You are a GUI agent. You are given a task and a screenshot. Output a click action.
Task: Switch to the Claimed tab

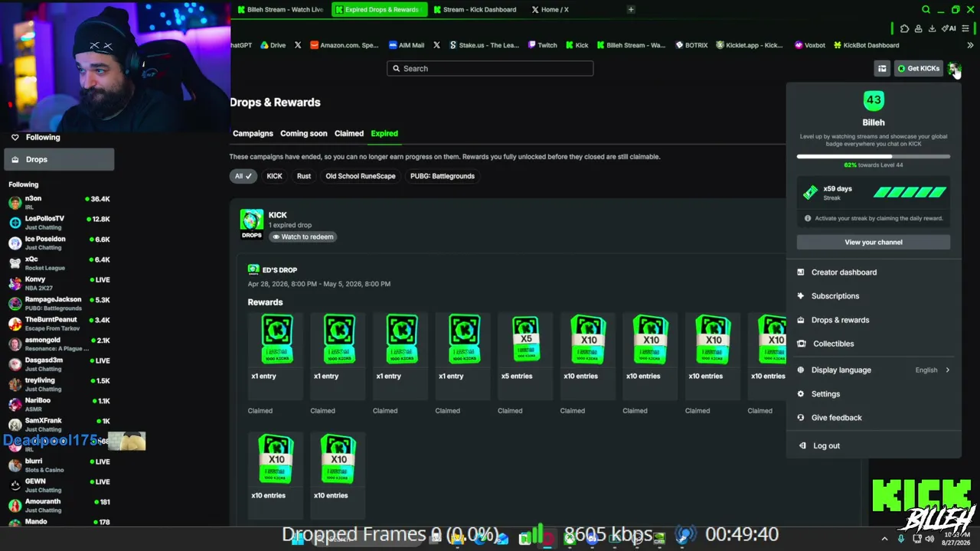coord(349,133)
